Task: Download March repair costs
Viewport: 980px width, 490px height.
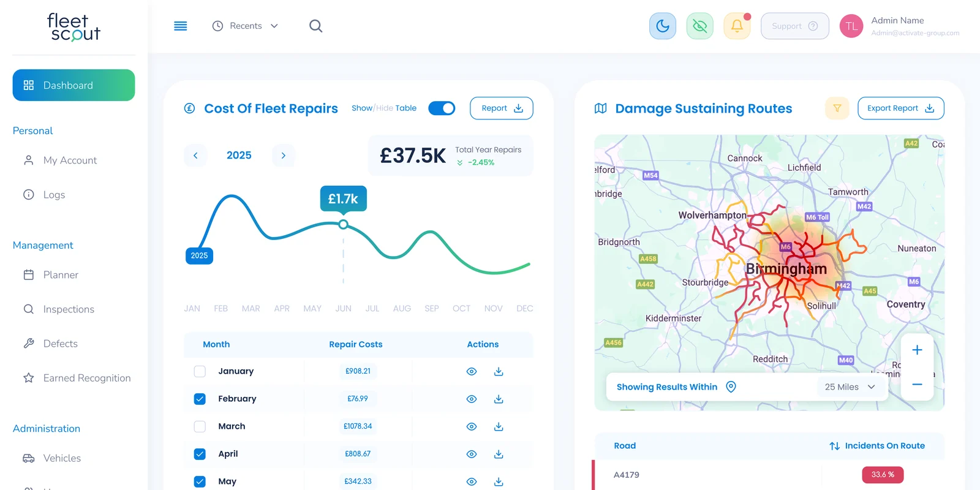Action: pyautogui.click(x=499, y=426)
